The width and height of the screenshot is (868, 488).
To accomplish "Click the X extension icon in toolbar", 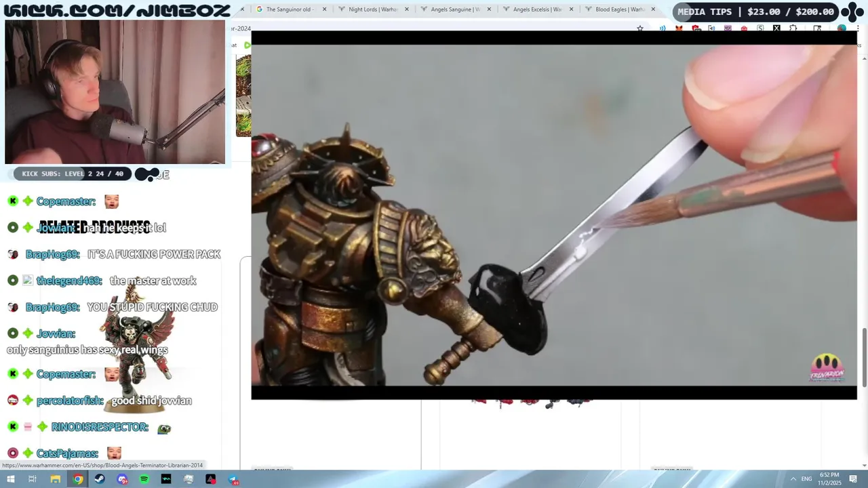I will pos(776,28).
